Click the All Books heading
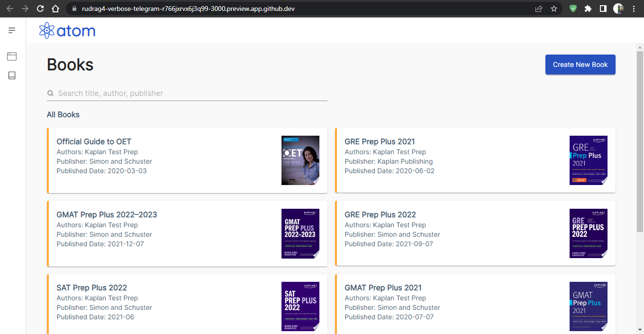The height and width of the screenshot is (334, 644). pyautogui.click(x=63, y=114)
